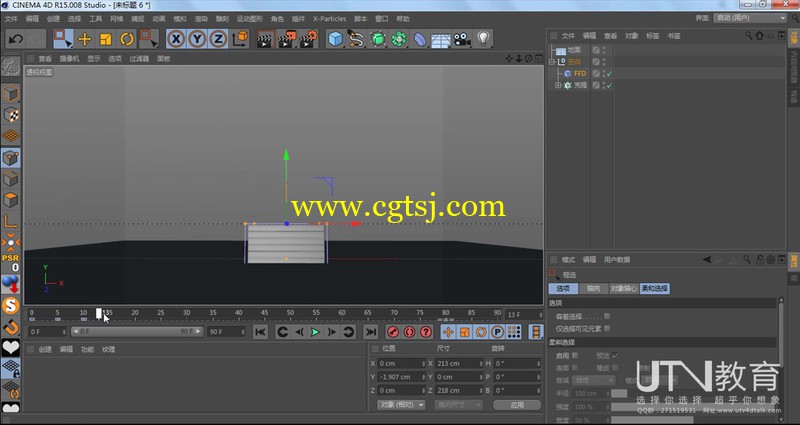
Task: Open the 衰减 falloff dropdown
Action: 594,380
